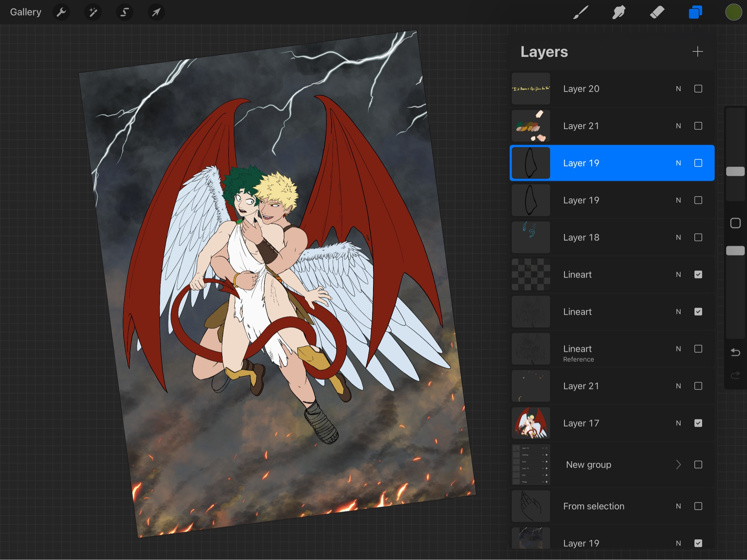The image size is (747, 560).
Task: Tap the selected Layer 19 thumbnail
Action: (x=531, y=163)
